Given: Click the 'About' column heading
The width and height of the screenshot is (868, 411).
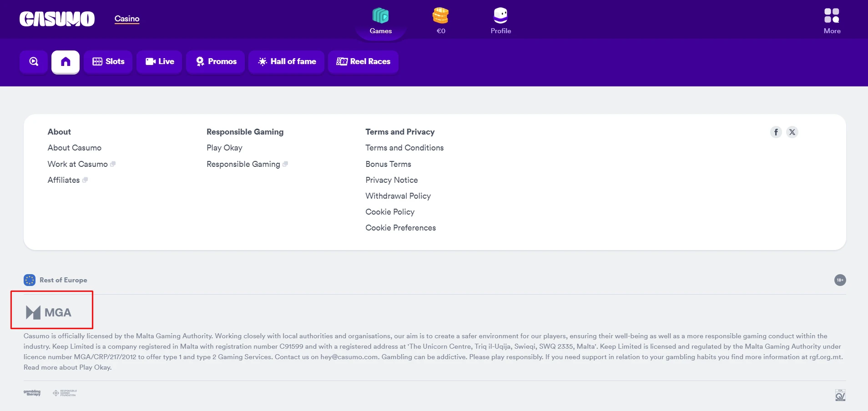Looking at the screenshot, I should tap(59, 132).
